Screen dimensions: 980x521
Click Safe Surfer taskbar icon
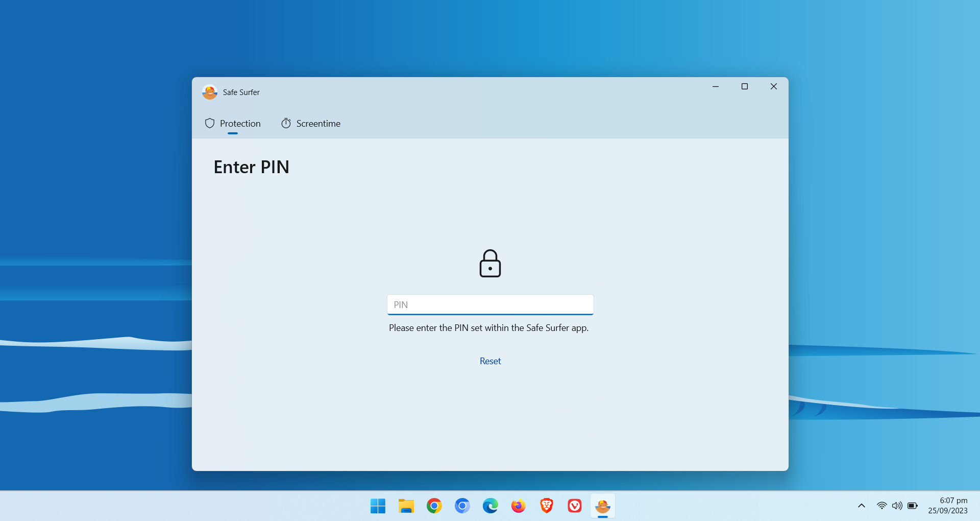602,506
